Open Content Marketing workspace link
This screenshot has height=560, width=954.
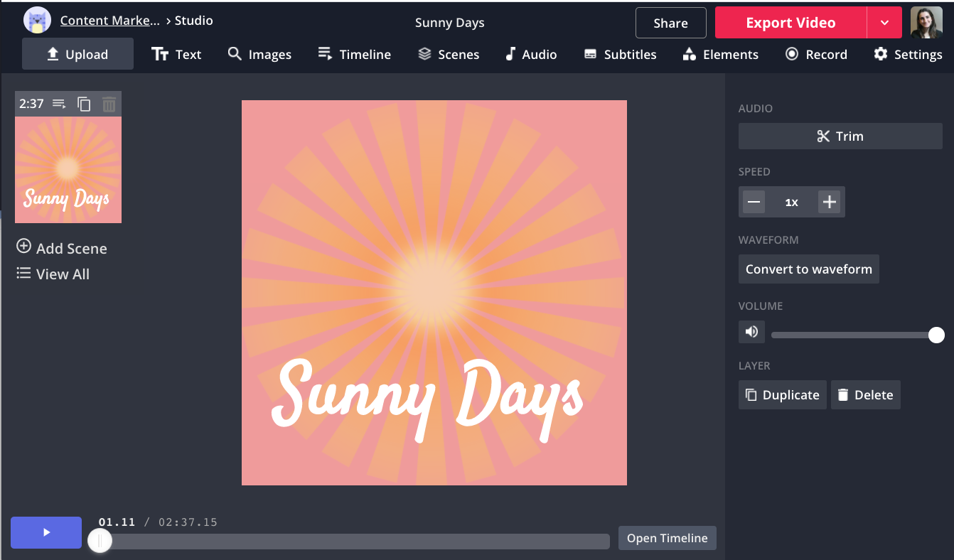click(x=110, y=21)
